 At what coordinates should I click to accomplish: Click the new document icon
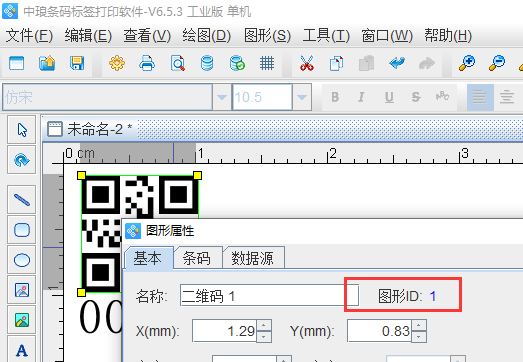click(x=17, y=63)
